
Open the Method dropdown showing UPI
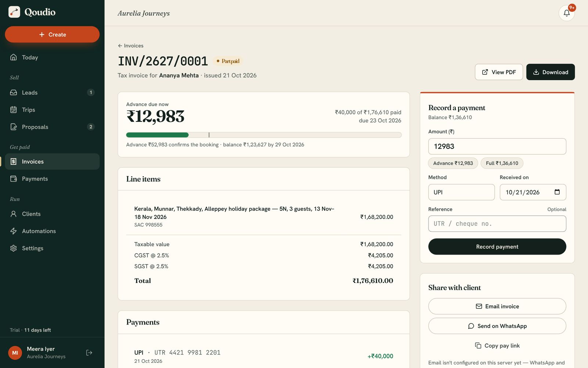point(461,192)
